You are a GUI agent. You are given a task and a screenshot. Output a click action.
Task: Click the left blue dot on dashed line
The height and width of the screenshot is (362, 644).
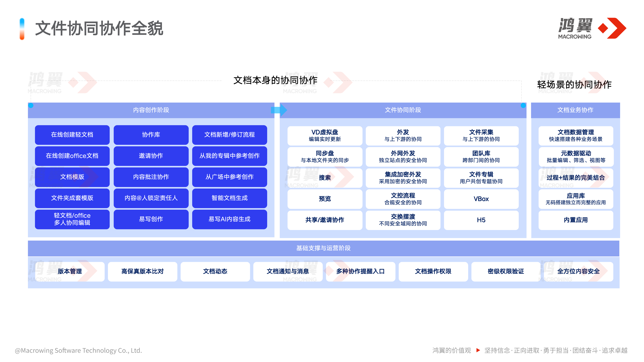pyautogui.click(x=31, y=105)
